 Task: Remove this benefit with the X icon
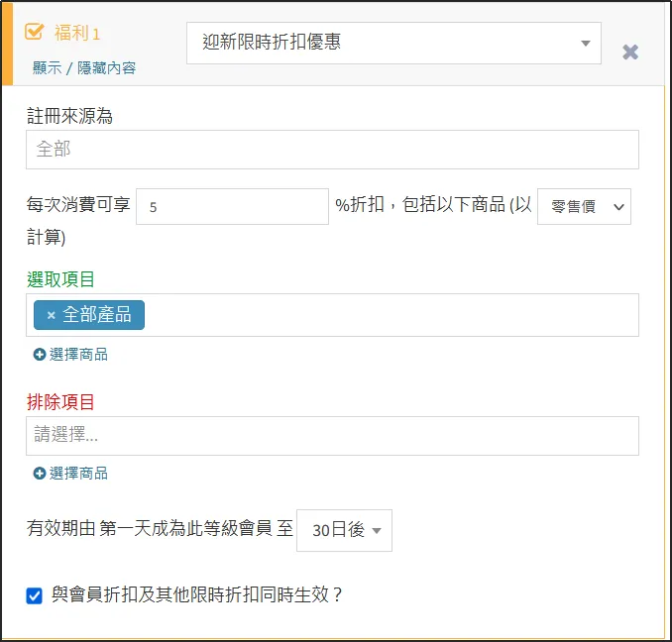pyautogui.click(x=630, y=53)
